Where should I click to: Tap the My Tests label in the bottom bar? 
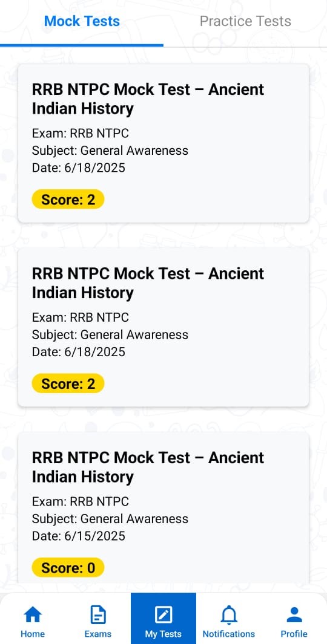[163, 634]
